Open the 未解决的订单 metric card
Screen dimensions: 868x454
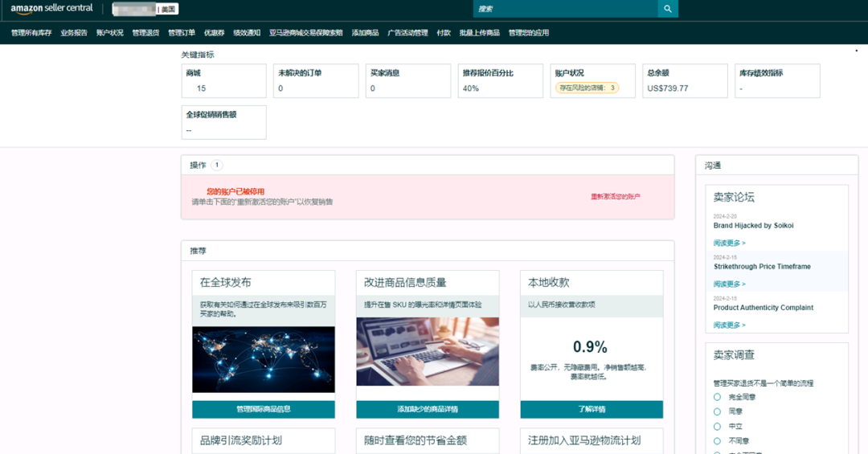click(x=316, y=81)
